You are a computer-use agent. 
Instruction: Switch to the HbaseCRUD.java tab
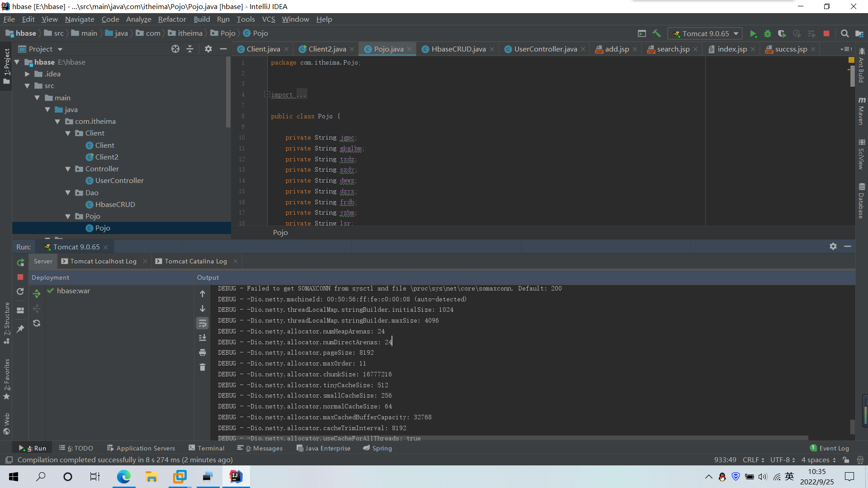pos(458,49)
